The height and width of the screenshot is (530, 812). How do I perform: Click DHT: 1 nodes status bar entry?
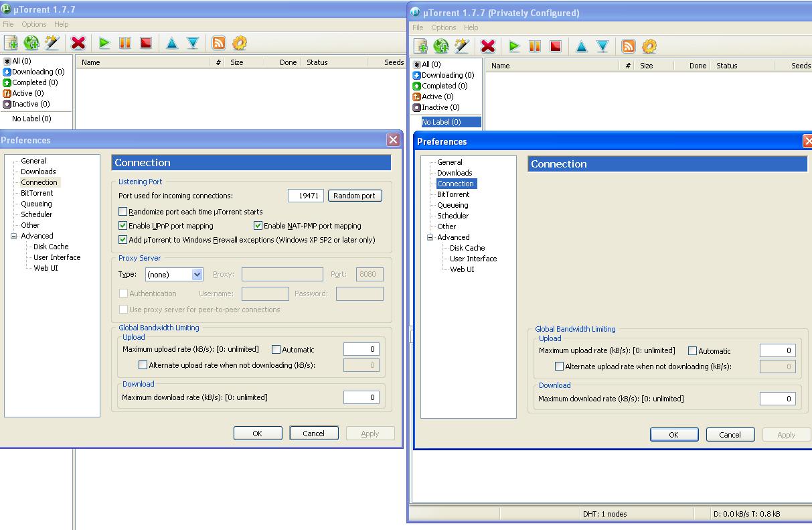tap(604, 514)
